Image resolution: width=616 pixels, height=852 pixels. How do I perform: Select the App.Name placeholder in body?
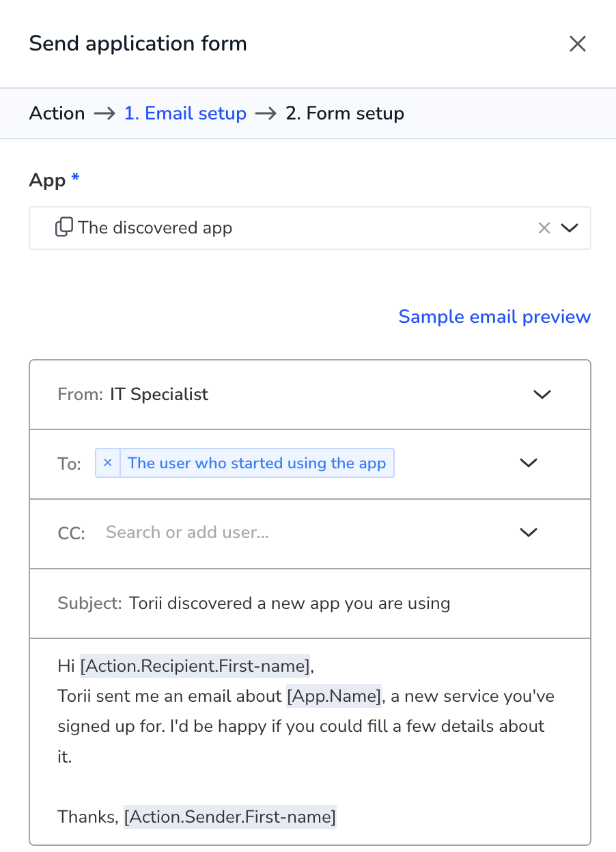tap(334, 696)
